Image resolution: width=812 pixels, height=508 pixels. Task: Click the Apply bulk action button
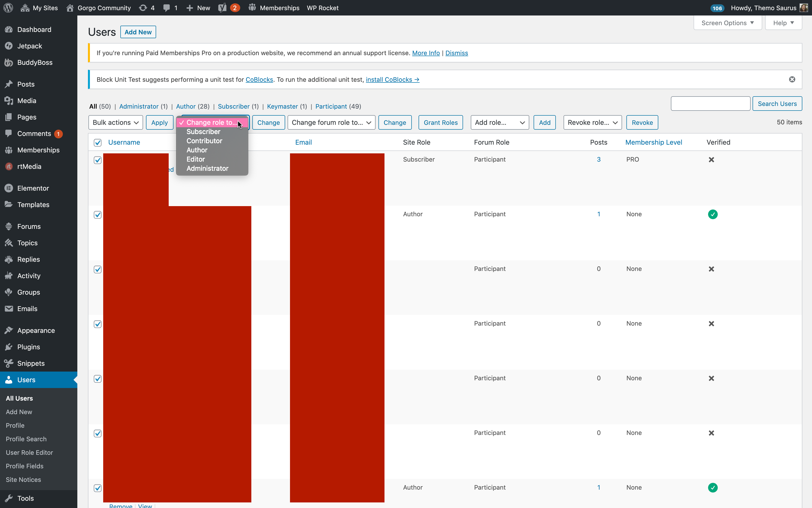coord(159,122)
